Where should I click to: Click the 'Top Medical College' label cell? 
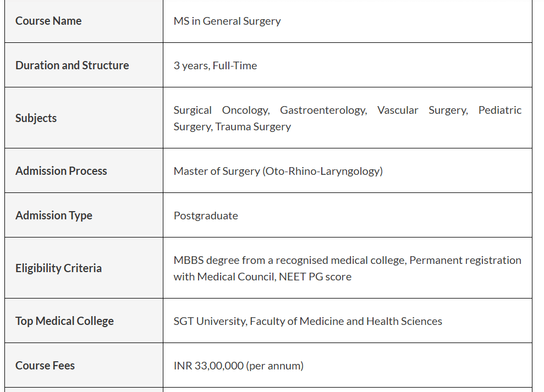tap(64, 321)
